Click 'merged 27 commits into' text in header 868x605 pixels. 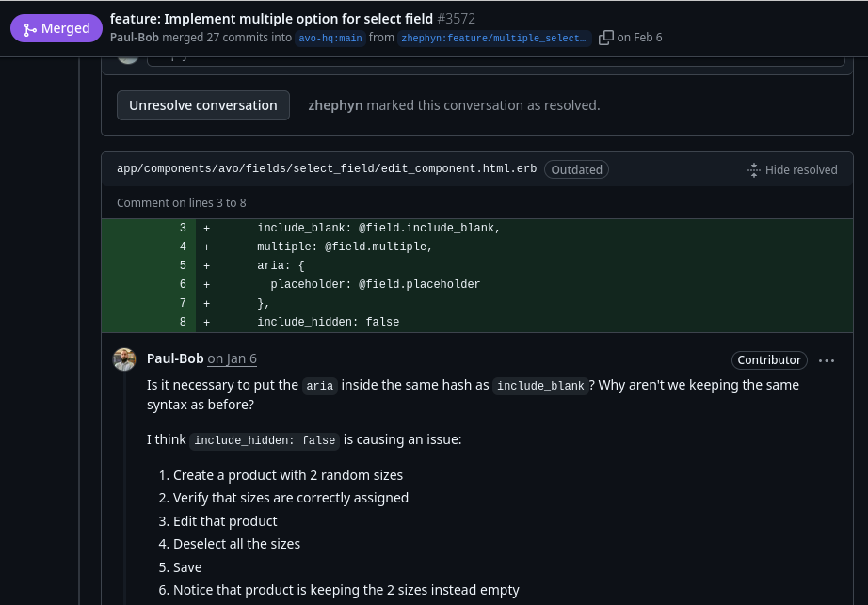(227, 37)
